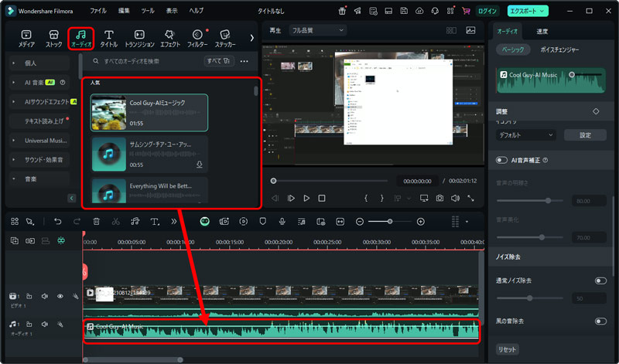Click the fullscreen expand icon in preview
619x364 pixels.
470,198
